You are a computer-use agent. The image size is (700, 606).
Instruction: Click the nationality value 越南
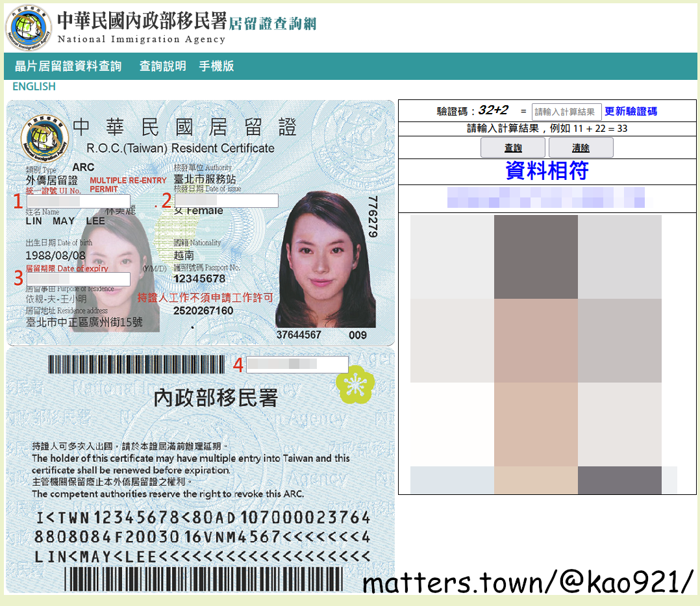coord(184,255)
